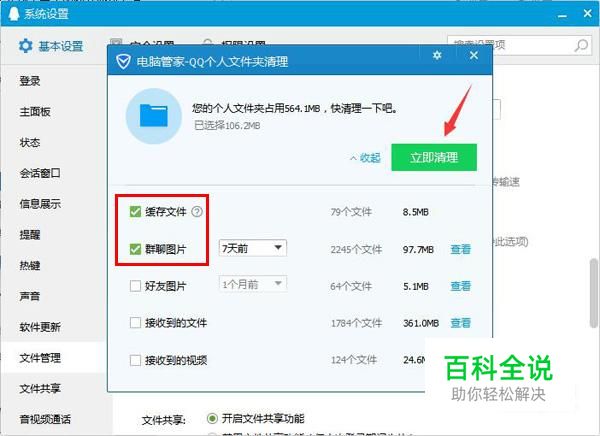Click the 79个文件 count text
Image resolution: width=600 pixels, height=436 pixels.
point(351,212)
